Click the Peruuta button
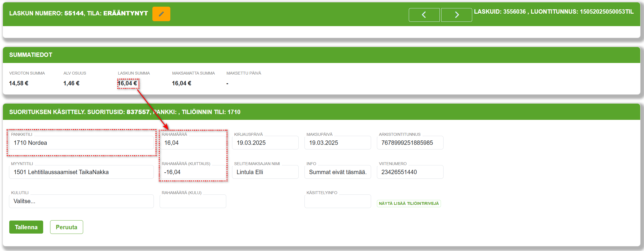The width and height of the screenshot is (644, 251). pyautogui.click(x=67, y=227)
